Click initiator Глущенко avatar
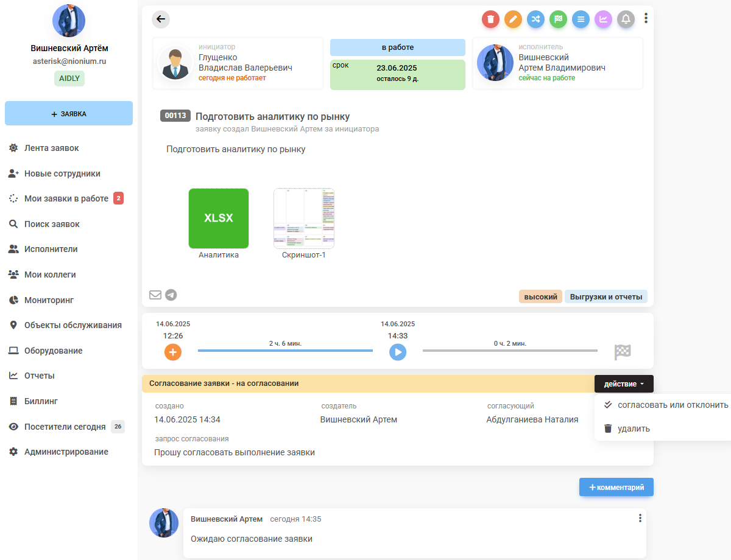The image size is (731, 560). tap(176, 63)
